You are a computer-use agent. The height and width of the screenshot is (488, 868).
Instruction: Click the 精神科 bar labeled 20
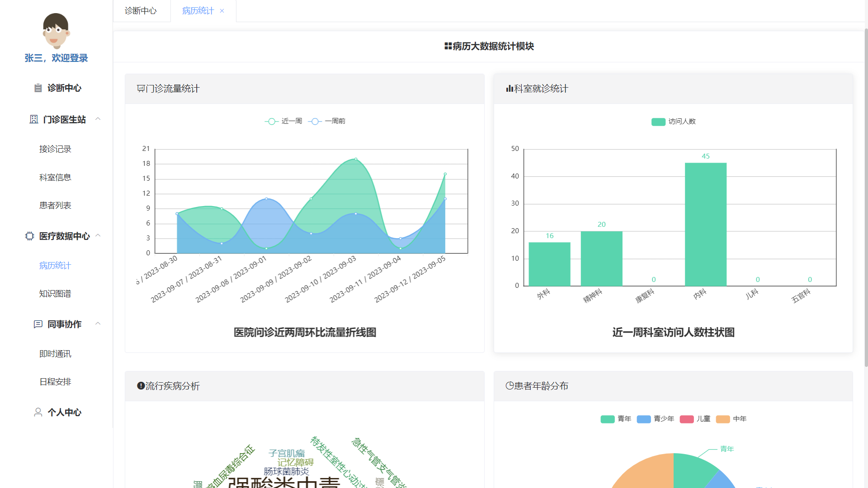(601, 258)
